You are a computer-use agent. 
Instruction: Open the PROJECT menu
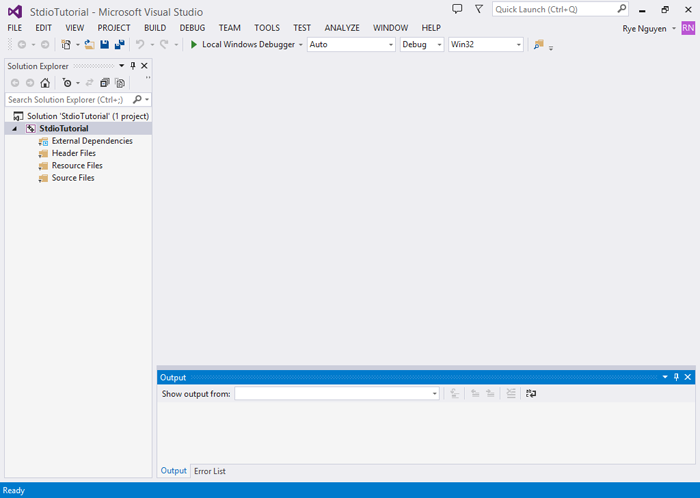114,28
